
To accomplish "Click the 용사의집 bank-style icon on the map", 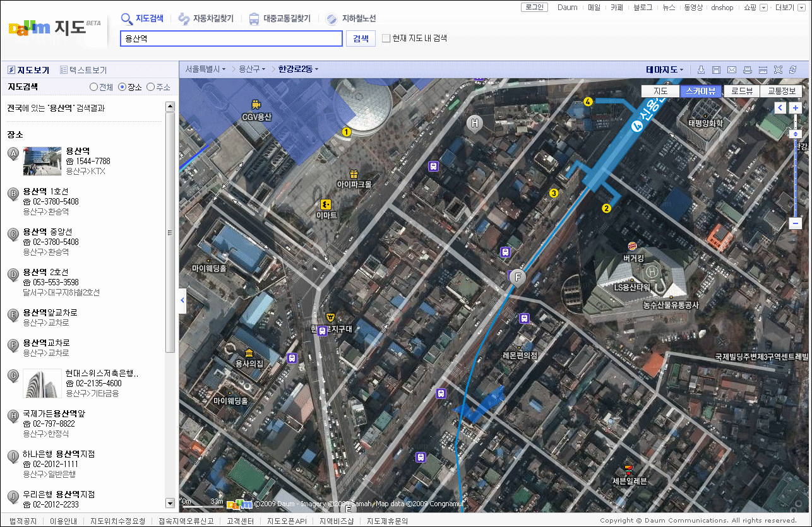I will 249,352.
